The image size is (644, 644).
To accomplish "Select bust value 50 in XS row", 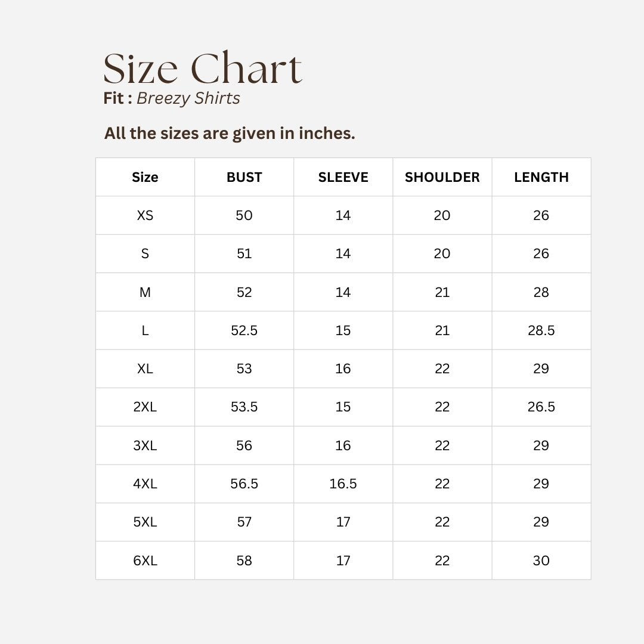I will coord(244,215).
